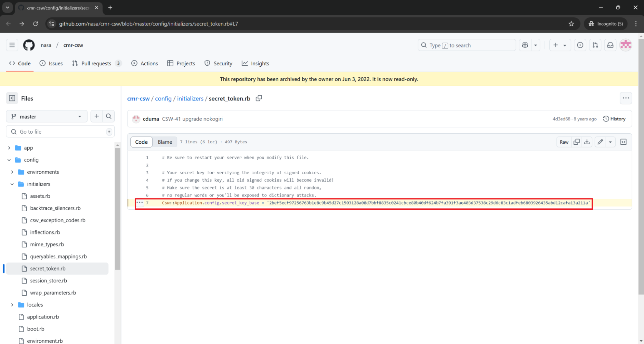Open commit 4d3ed68 link
Screen dimensions: 644x344
pos(561,119)
